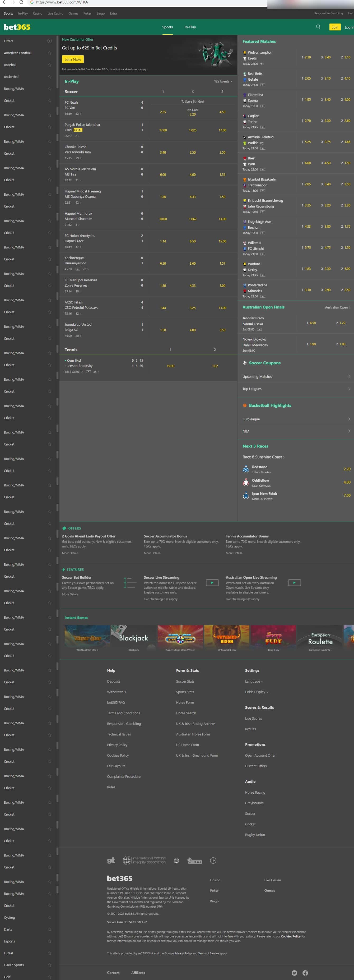
Task: Click the count badge next to Offers in the sidebar
Action: [49, 41]
